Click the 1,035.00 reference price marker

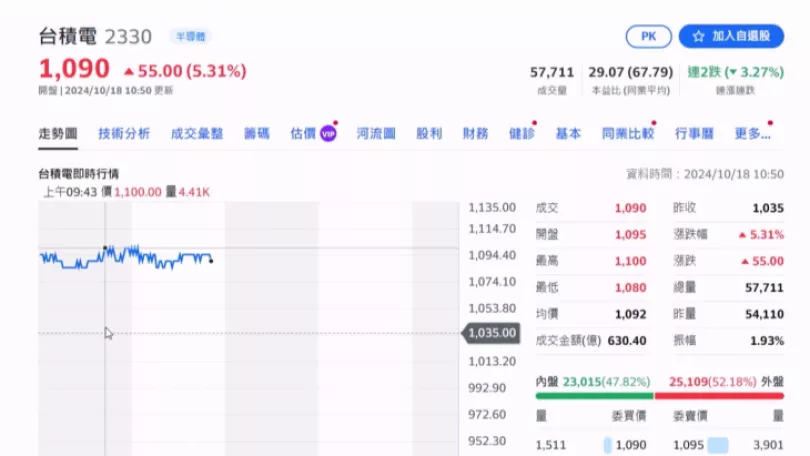coord(490,333)
